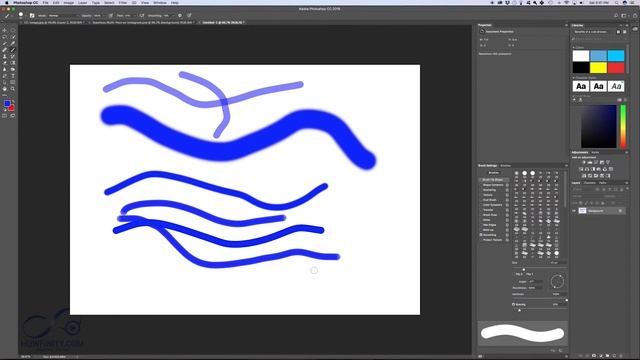Image resolution: width=640 pixels, height=360 pixels.
Task: Open the brush Mode dropdown in options bar
Action: click(63, 16)
